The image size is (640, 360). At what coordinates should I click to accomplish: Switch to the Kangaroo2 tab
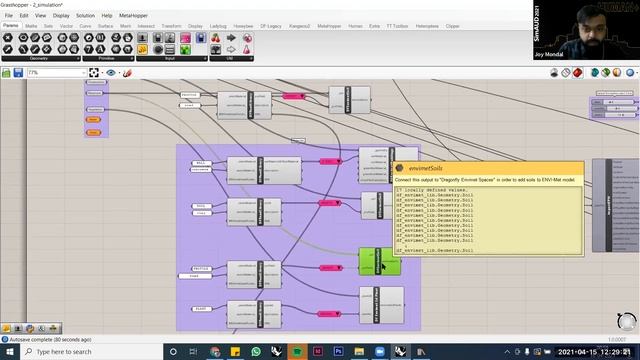coord(299,26)
